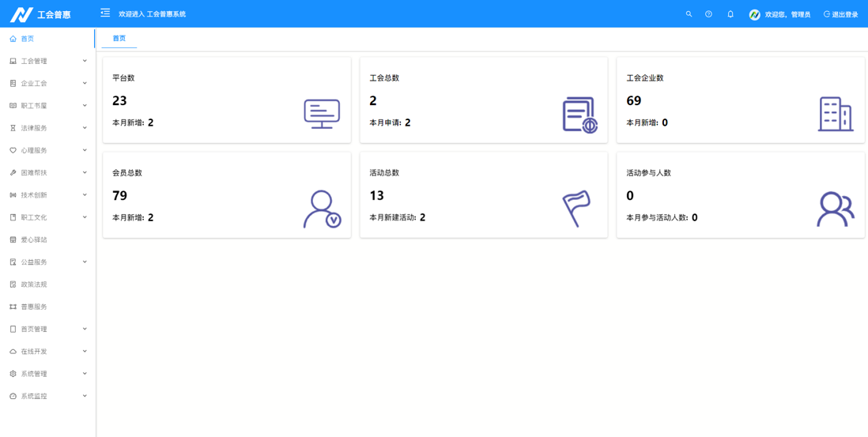This screenshot has height=437, width=868.
Task: Click the admin avatar icon
Action: pyautogui.click(x=754, y=14)
